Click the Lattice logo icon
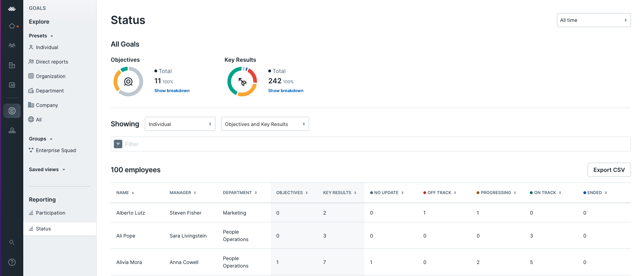The width and height of the screenshot is (644, 276). click(x=12, y=9)
